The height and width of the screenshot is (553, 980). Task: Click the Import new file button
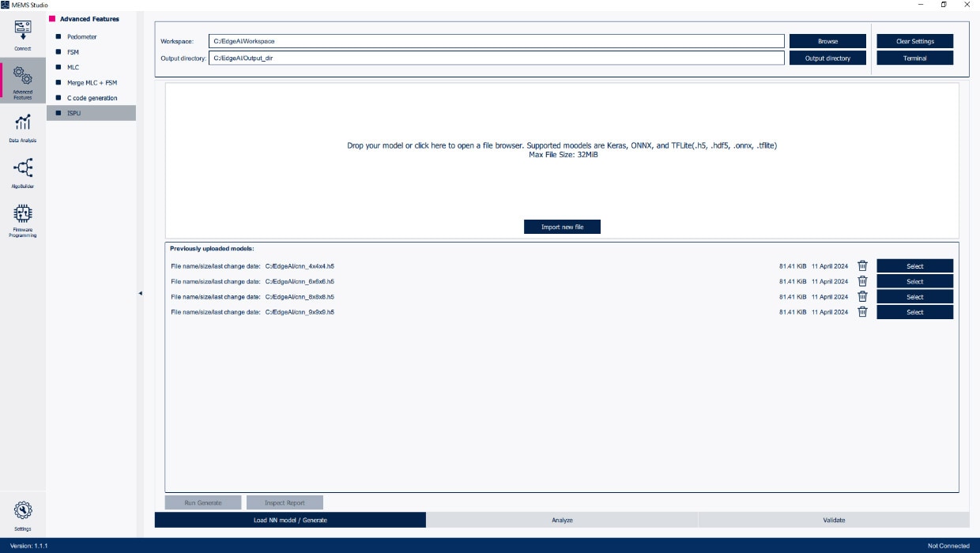[562, 227]
